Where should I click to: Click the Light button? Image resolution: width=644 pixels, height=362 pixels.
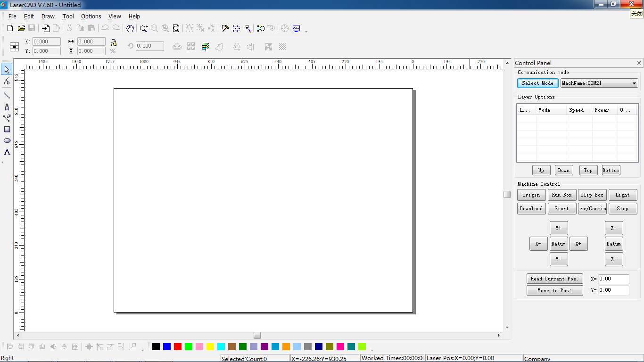pos(623,195)
